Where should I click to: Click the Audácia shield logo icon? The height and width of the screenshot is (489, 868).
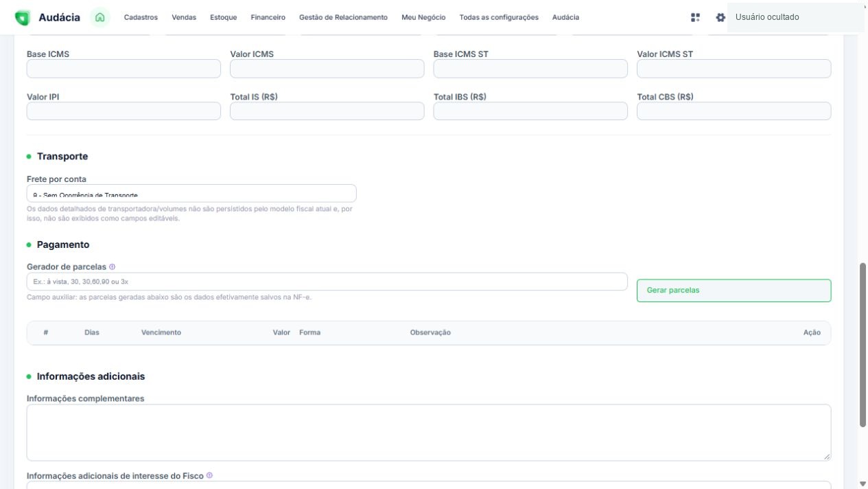[23, 17]
